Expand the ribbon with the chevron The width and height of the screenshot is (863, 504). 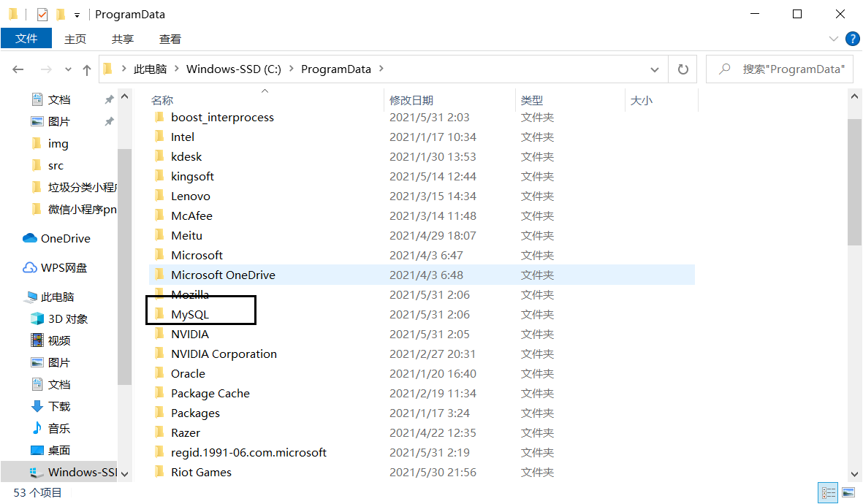(x=833, y=39)
